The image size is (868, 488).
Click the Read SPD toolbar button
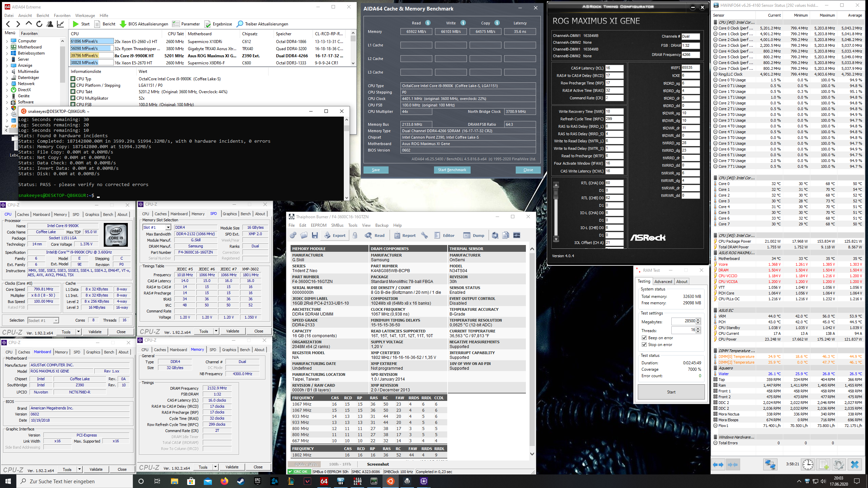click(x=375, y=236)
